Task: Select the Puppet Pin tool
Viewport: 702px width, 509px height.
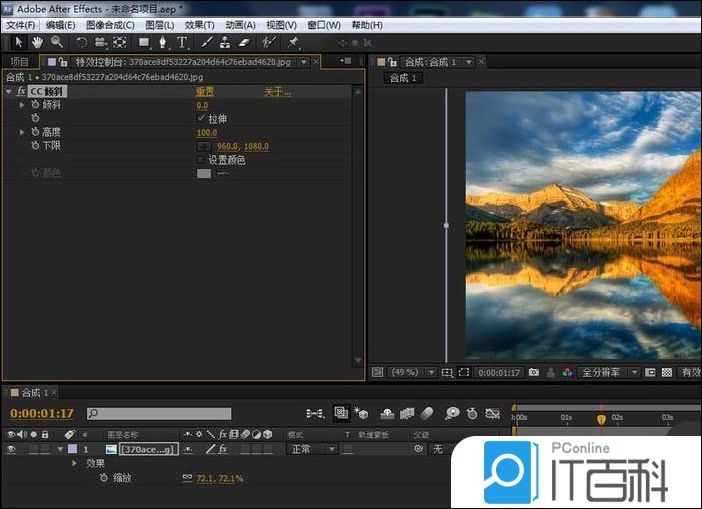Action: tap(293, 42)
